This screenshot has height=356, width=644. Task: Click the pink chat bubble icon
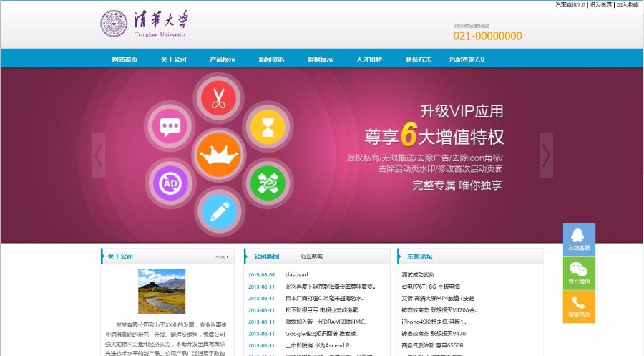(x=170, y=127)
